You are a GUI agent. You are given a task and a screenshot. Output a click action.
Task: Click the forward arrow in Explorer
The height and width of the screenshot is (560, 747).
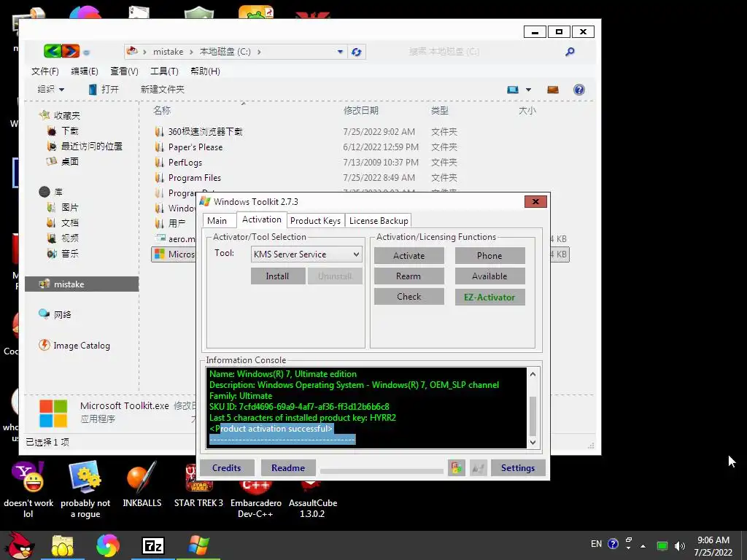pyautogui.click(x=71, y=51)
